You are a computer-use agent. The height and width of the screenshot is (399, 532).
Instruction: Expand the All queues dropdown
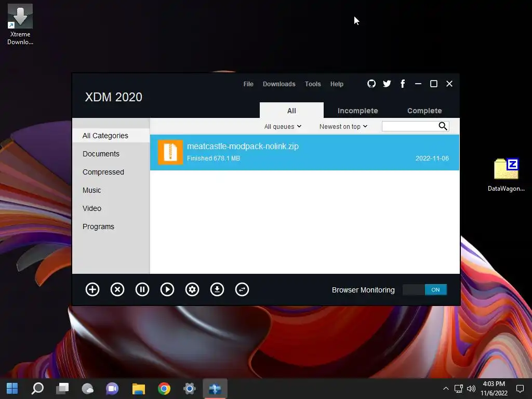pyautogui.click(x=283, y=127)
